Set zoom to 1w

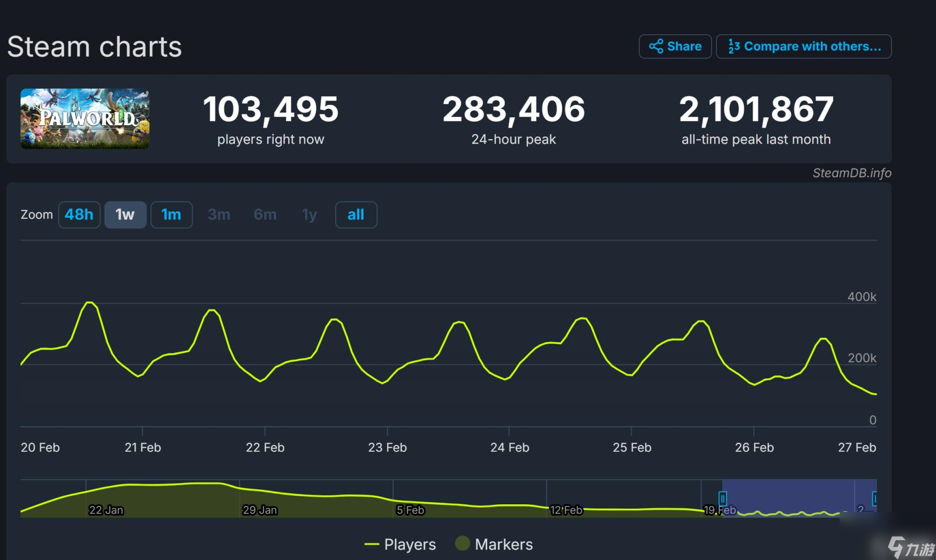pyautogui.click(x=125, y=215)
